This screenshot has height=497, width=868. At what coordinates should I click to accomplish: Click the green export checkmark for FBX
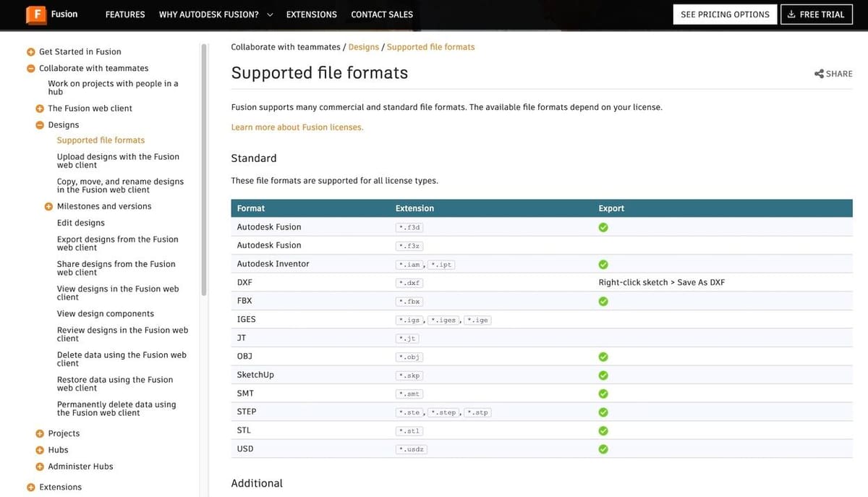tap(603, 301)
